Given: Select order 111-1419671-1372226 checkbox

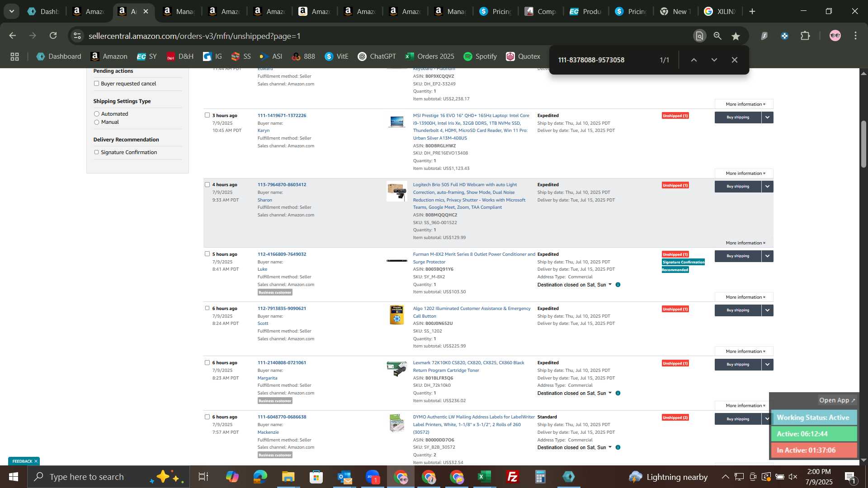Looking at the screenshot, I should (x=207, y=115).
